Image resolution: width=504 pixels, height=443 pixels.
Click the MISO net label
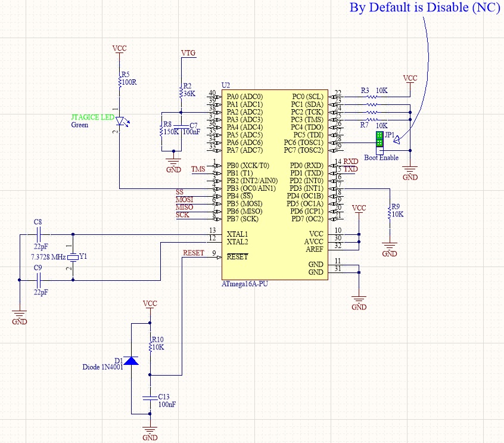pyautogui.click(x=184, y=207)
